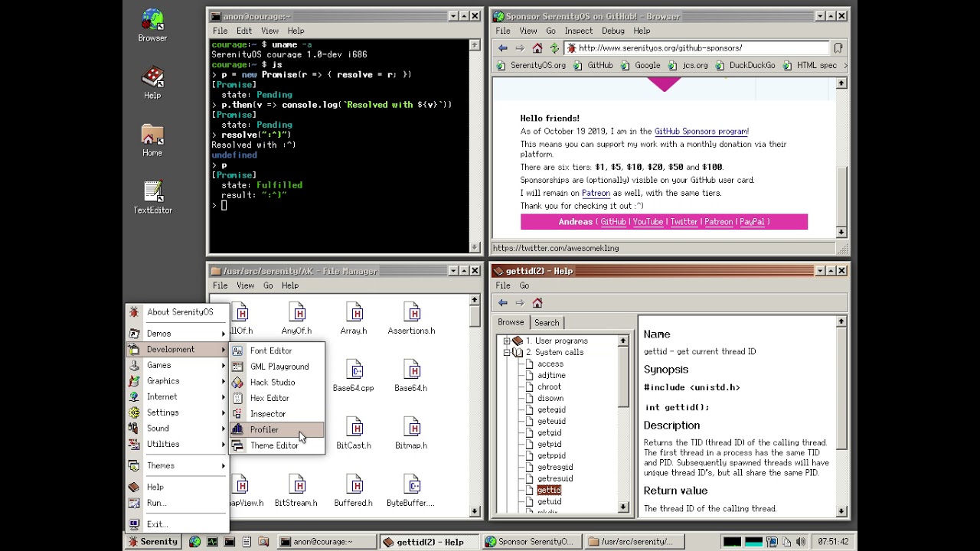Click the taskbar volume speaker icon
The height and width of the screenshot is (551, 980).
point(801,542)
